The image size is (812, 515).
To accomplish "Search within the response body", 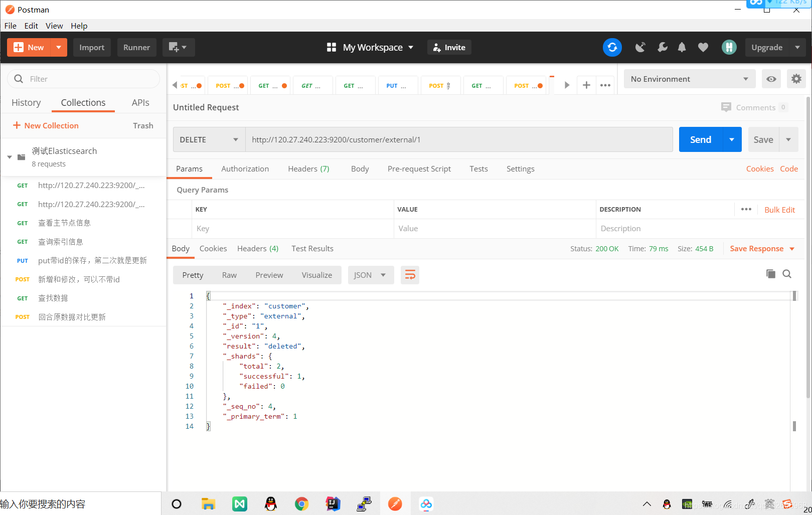I will pyautogui.click(x=787, y=274).
